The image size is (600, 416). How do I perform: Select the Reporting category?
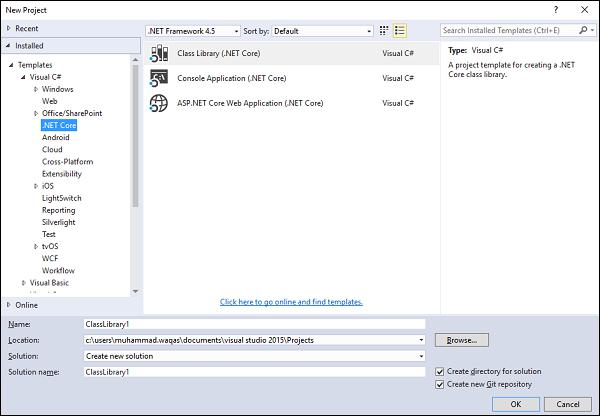pos(59,210)
